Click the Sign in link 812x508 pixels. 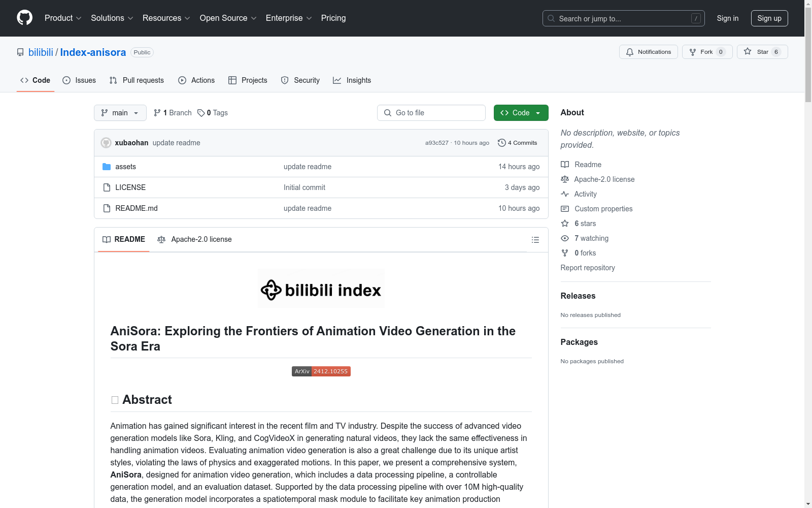point(728,18)
